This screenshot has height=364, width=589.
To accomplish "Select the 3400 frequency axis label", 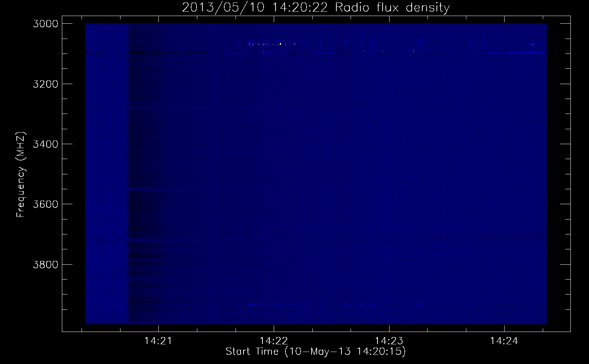I will click(46, 144).
